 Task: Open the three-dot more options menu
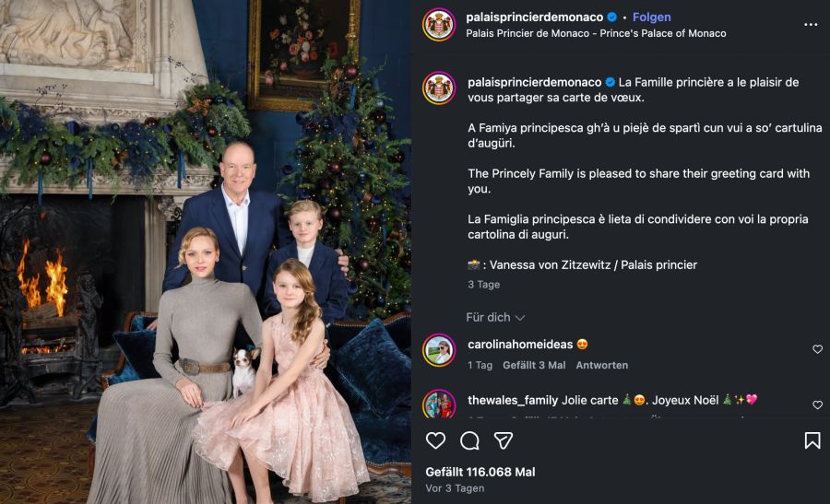tap(811, 25)
